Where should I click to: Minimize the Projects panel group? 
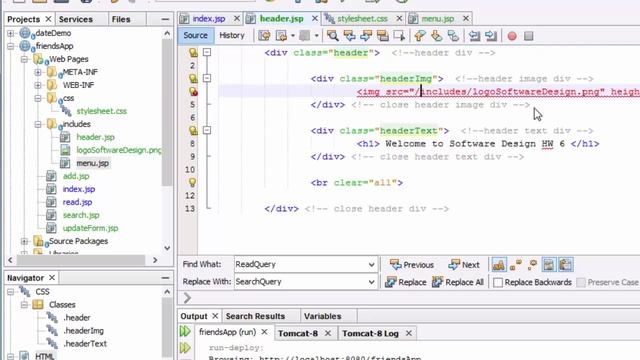click(x=165, y=19)
